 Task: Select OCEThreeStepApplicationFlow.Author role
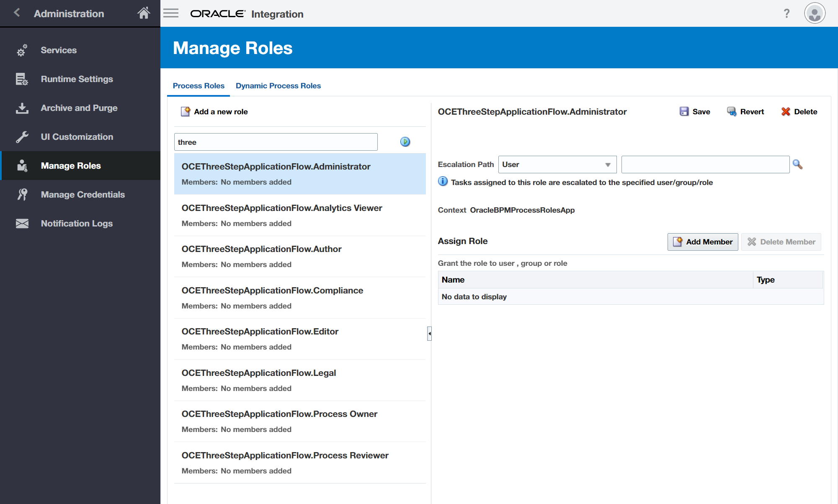(300, 257)
